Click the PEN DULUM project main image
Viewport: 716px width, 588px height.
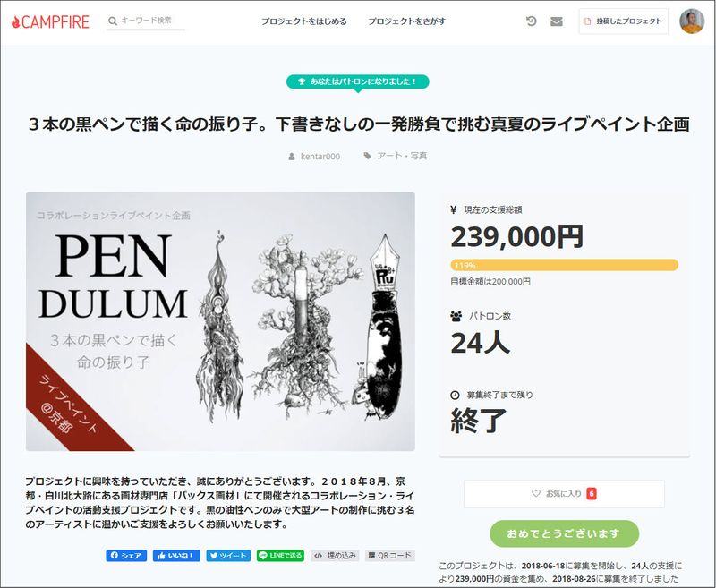click(x=220, y=321)
